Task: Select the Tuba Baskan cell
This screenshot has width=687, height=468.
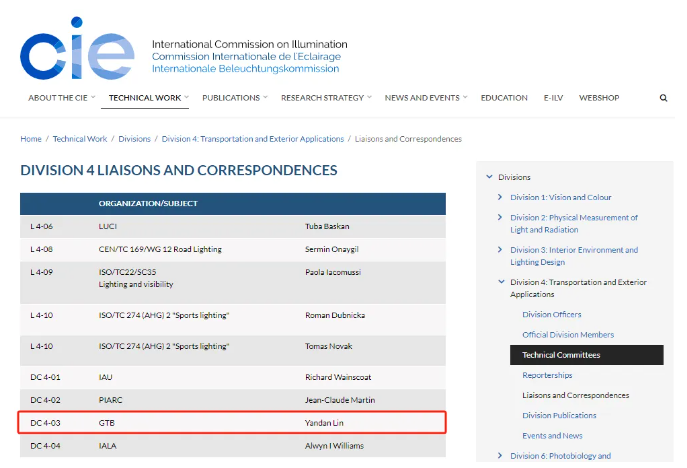Action: pyautogui.click(x=327, y=226)
